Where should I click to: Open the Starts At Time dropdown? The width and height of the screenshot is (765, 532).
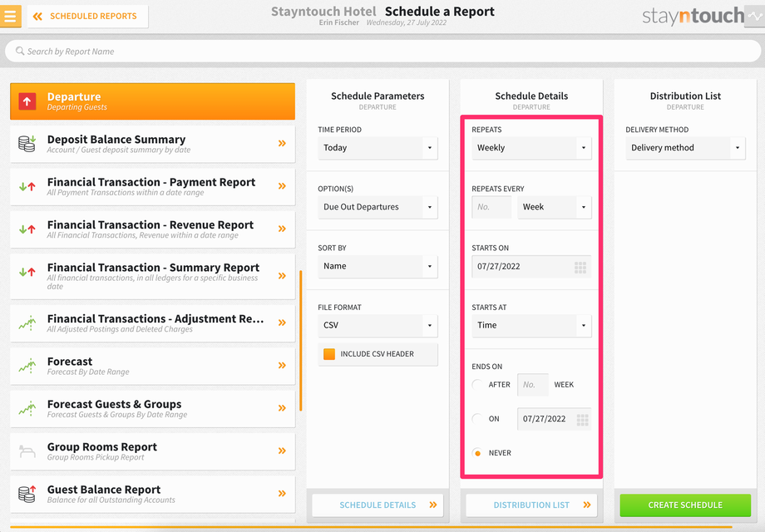(x=531, y=325)
